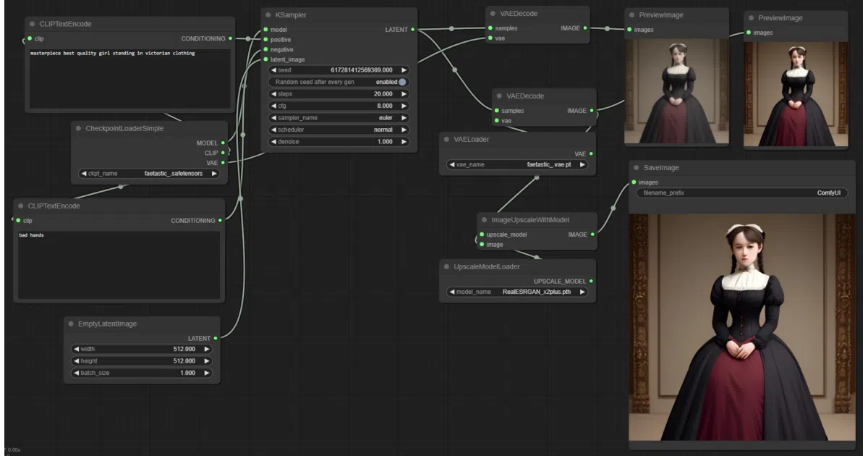Click the bad hands negative prompt box
The height and width of the screenshot is (456, 868).
point(119,265)
